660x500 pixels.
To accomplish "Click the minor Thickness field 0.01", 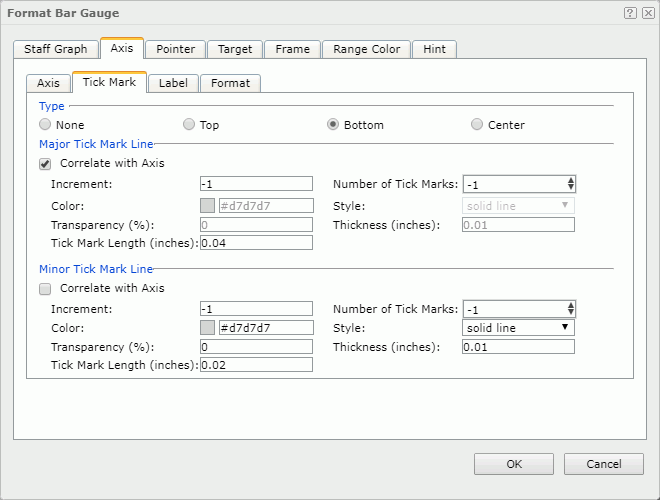I will [518, 347].
